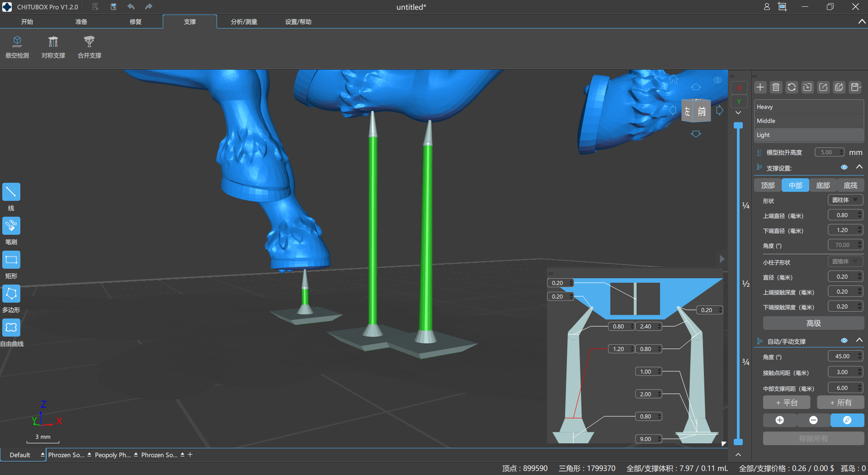868x475 pixels.
Task: Select the 多边形 polygon selection tool
Action: point(11,294)
